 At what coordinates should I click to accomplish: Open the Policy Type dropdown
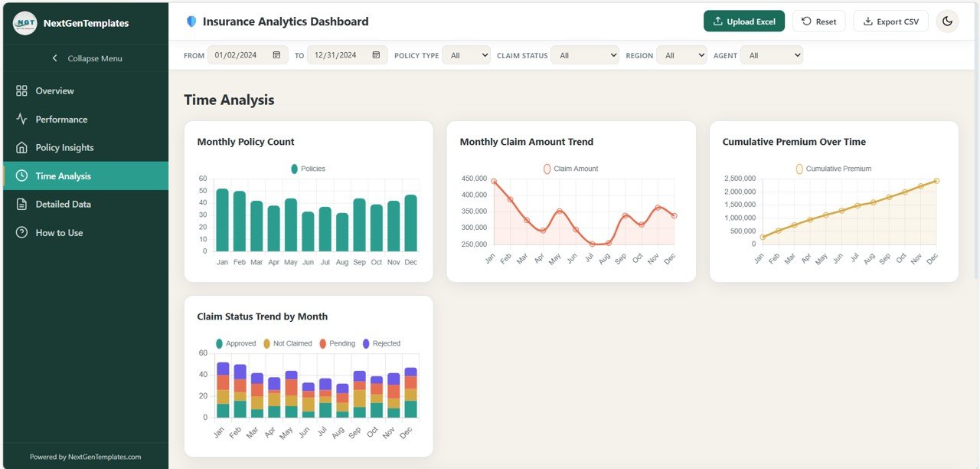point(466,54)
